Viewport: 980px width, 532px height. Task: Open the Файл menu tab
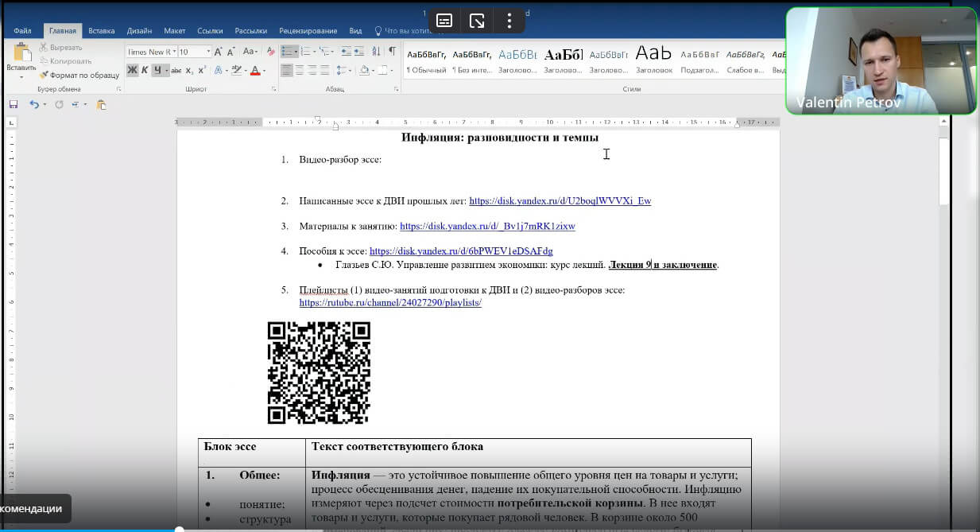coord(22,31)
